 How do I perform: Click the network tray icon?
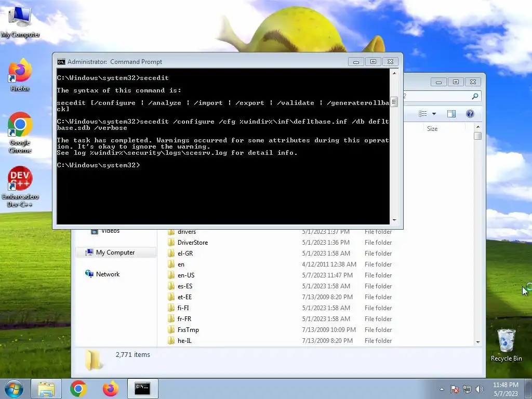coord(467,390)
